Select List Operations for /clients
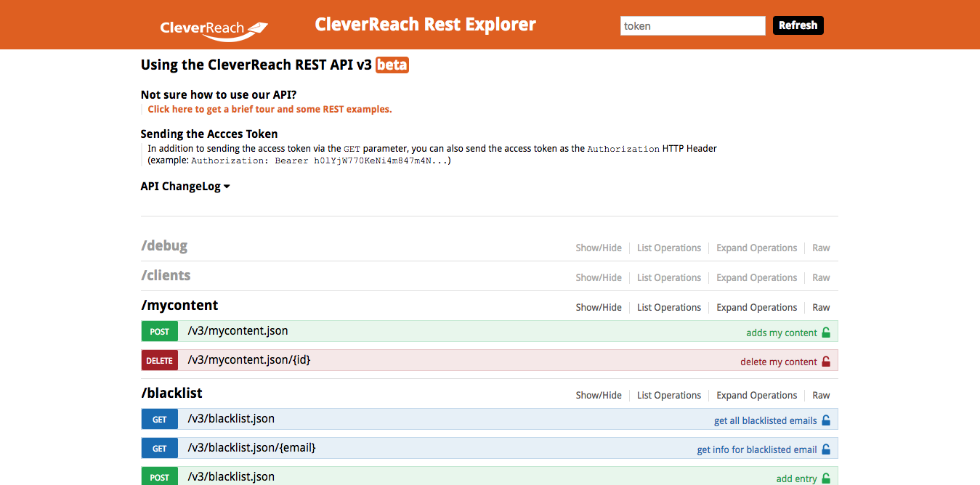Image resolution: width=980 pixels, height=485 pixels. click(x=669, y=277)
